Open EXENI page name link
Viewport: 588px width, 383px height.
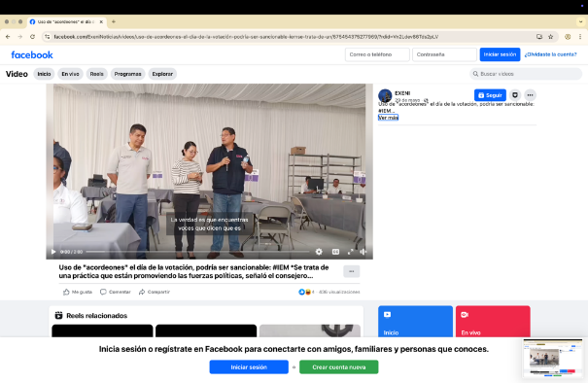[402, 93]
